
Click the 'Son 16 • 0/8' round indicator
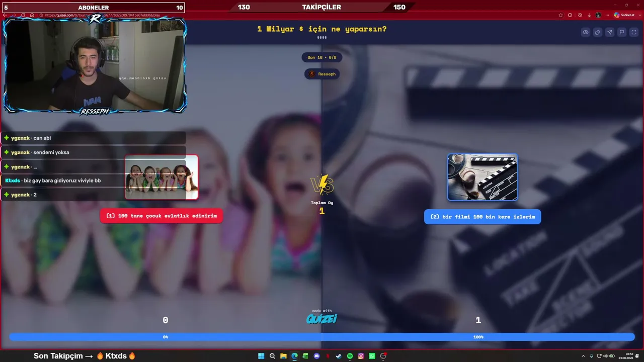click(x=322, y=57)
